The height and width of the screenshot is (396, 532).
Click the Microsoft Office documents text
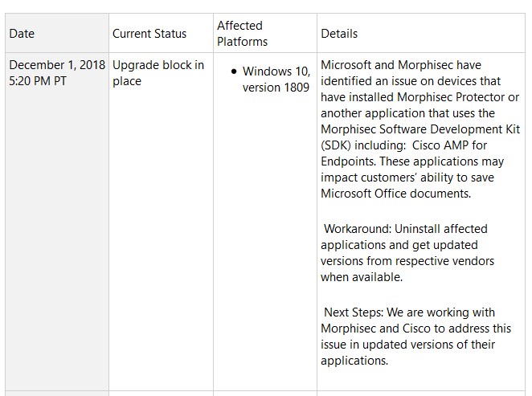[x=395, y=194]
